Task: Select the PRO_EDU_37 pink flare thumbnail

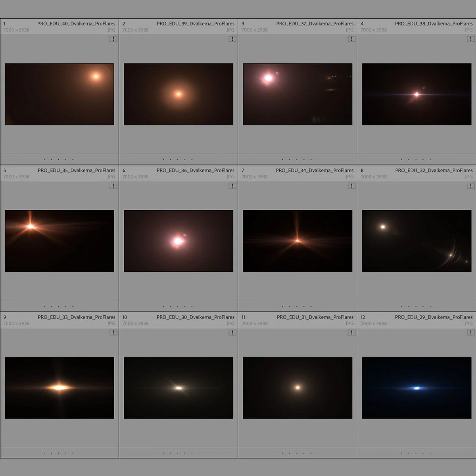Action: click(x=297, y=94)
